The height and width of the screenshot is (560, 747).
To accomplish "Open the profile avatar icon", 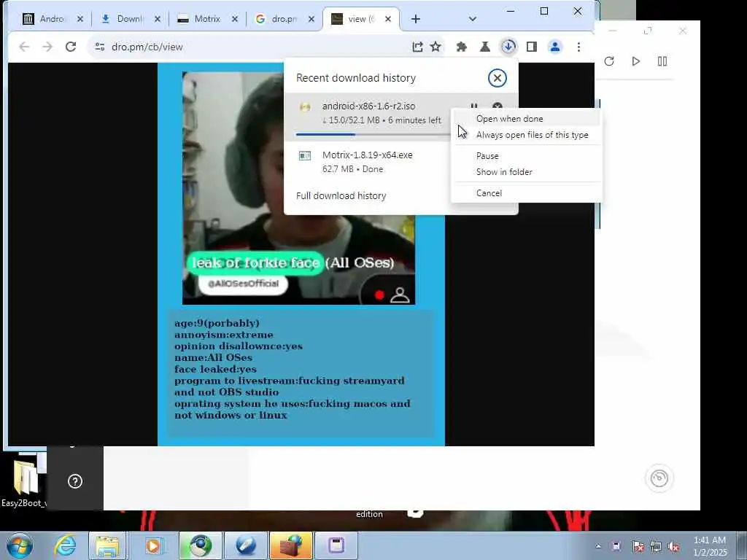I will click(555, 47).
